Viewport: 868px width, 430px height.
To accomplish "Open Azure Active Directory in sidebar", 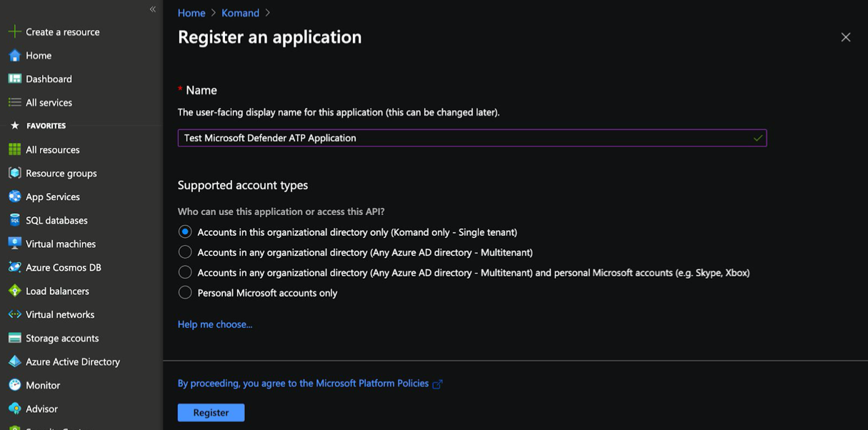I will (x=73, y=361).
